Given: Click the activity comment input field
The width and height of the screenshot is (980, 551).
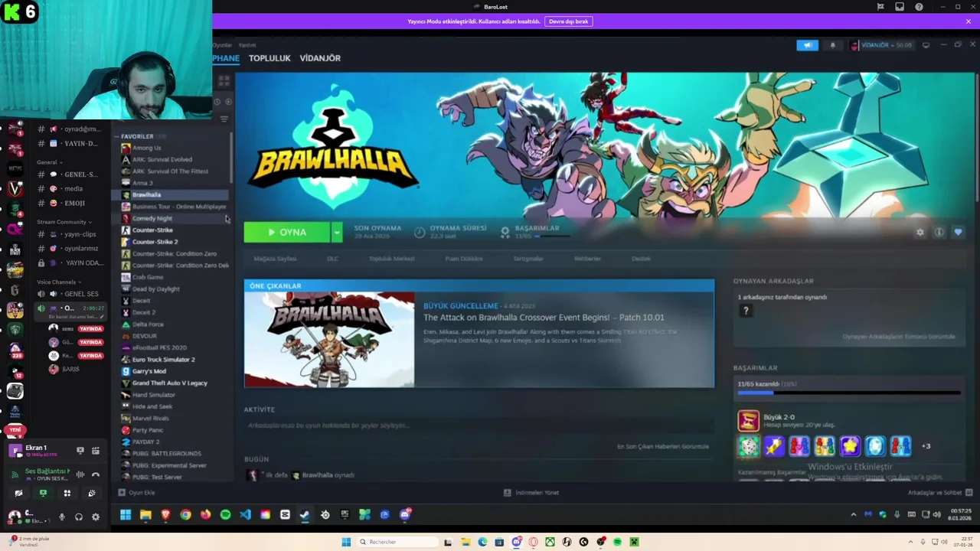Looking at the screenshot, I should pyautogui.click(x=479, y=425).
